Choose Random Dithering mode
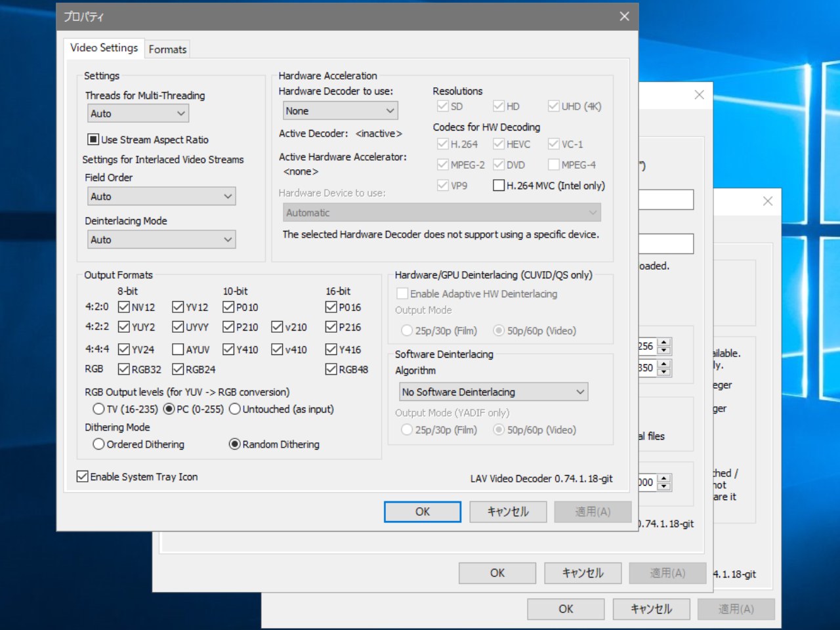The height and width of the screenshot is (630, 840). 234,444
